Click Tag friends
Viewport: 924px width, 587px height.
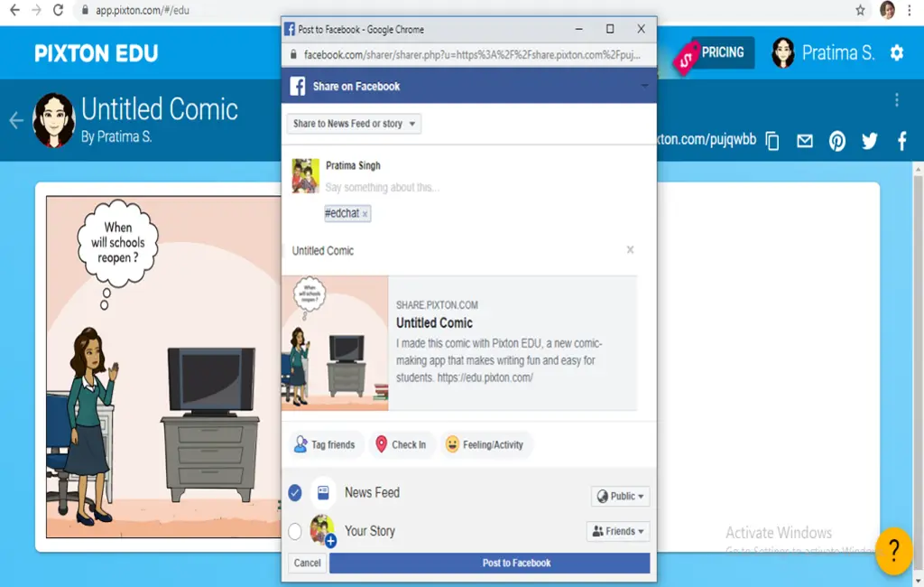coord(325,445)
